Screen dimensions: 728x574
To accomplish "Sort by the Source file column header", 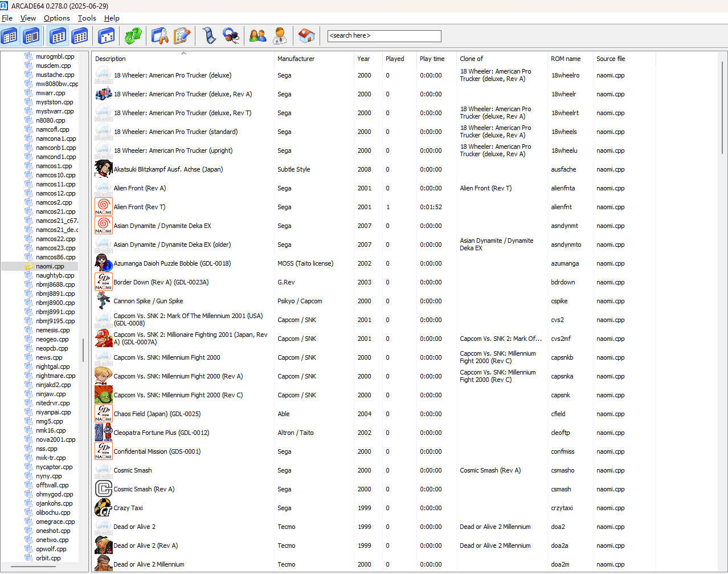I will [624, 59].
